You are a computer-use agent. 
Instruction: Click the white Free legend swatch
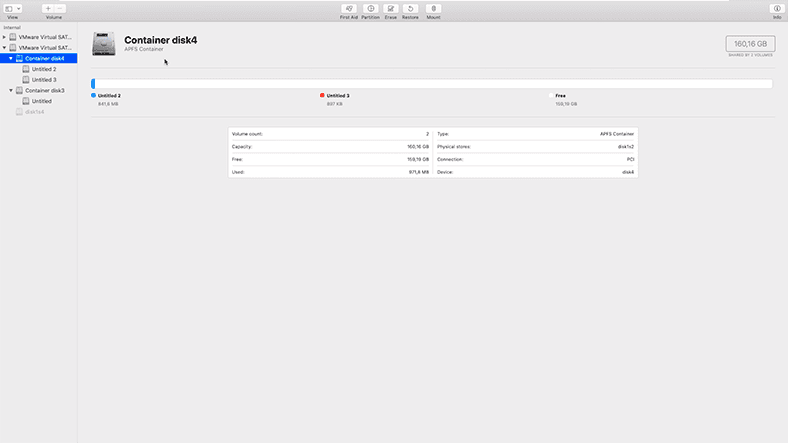coord(551,95)
